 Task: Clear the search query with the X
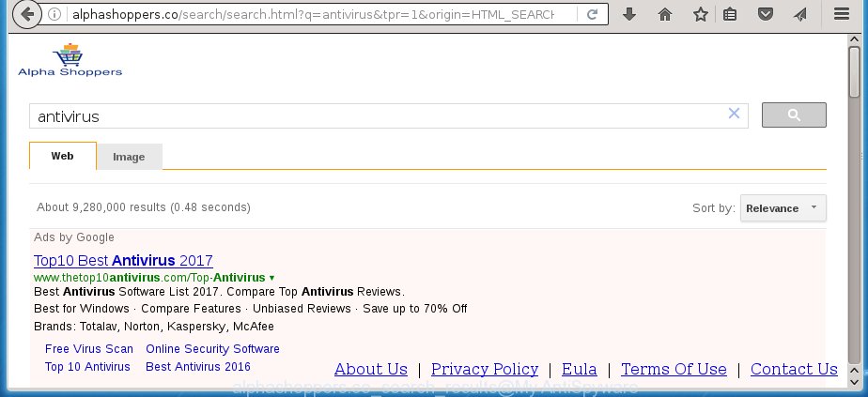[734, 114]
